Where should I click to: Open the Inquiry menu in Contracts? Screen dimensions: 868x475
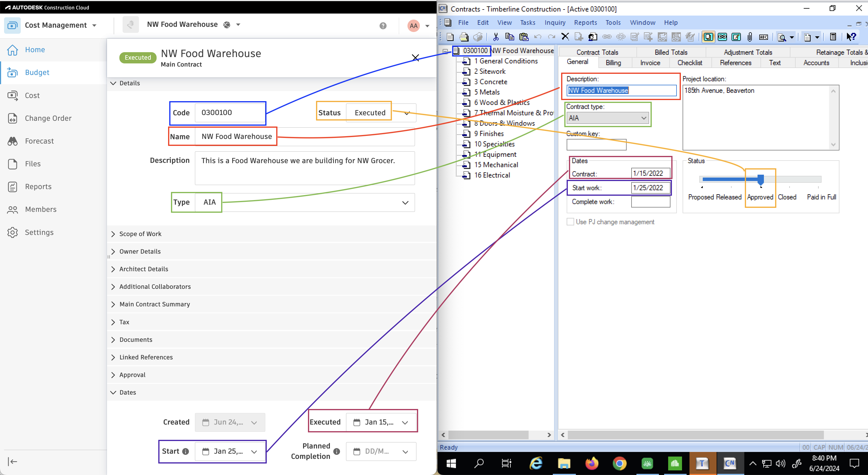tap(555, 22)
